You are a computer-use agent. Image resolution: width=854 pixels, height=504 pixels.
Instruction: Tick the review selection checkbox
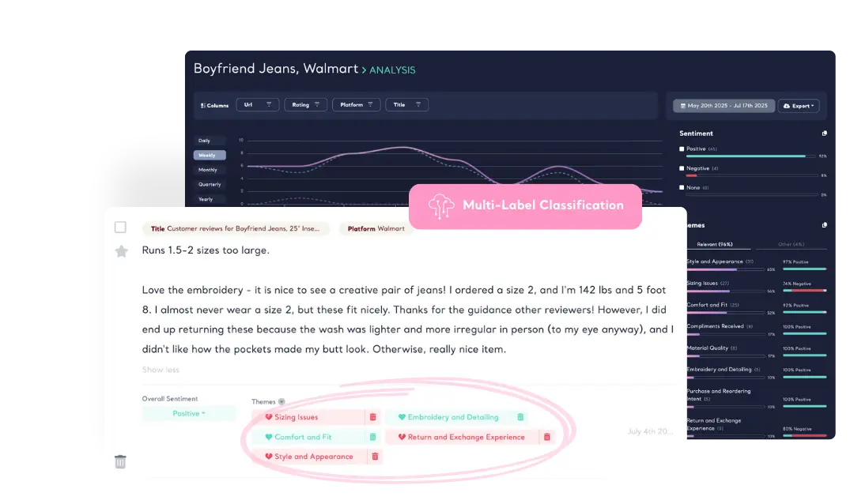coord(120,228)
